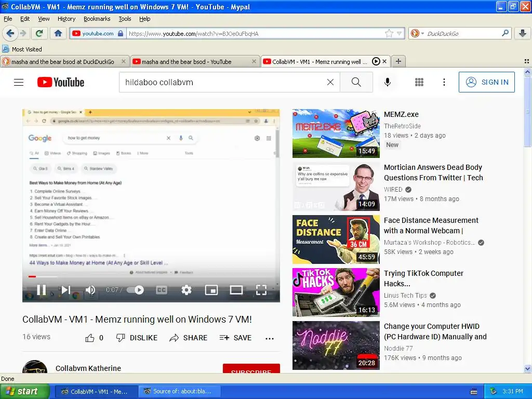Switch to theater mode

(x=236, y=290)
